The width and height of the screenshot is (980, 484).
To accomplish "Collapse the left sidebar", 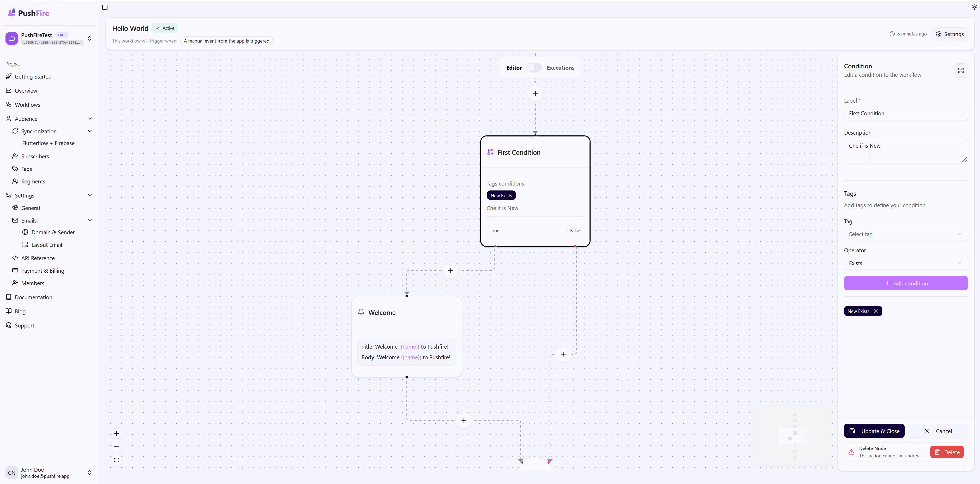I will (x=105, y=7).
